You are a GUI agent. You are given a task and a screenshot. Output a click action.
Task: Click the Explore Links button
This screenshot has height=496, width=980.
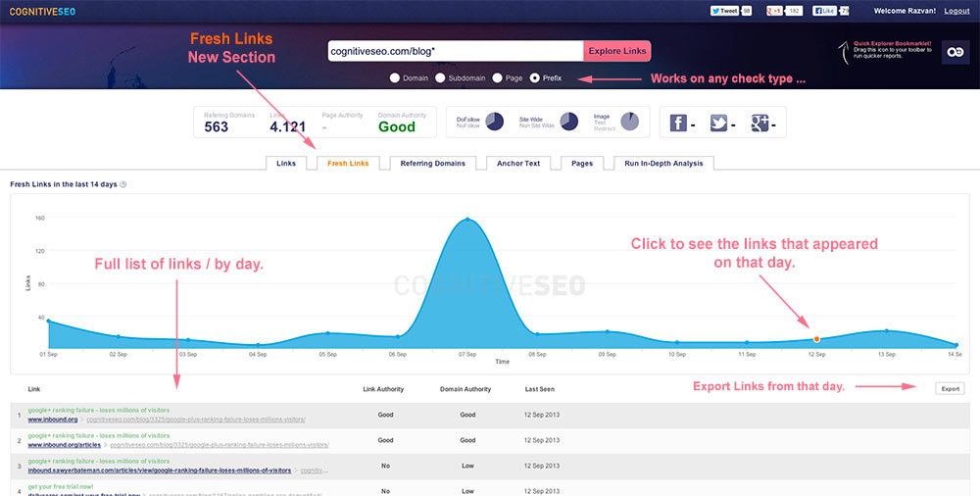[616, 51]
